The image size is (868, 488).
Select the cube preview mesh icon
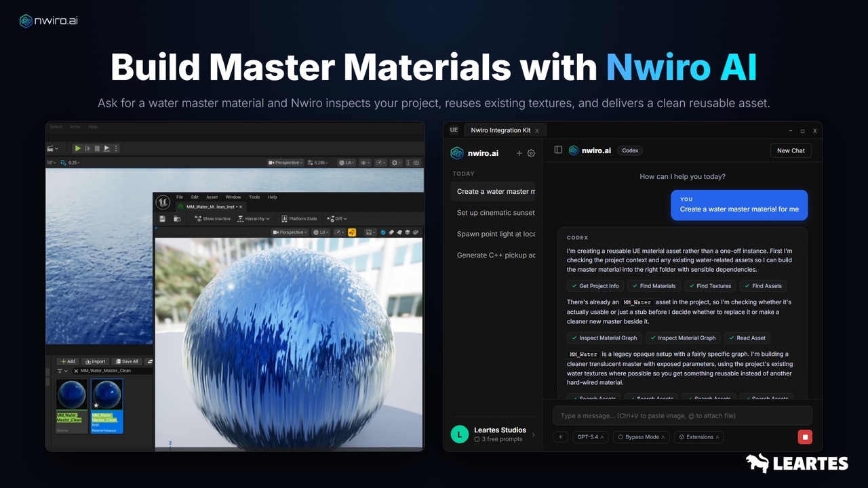tap(408, 232)
